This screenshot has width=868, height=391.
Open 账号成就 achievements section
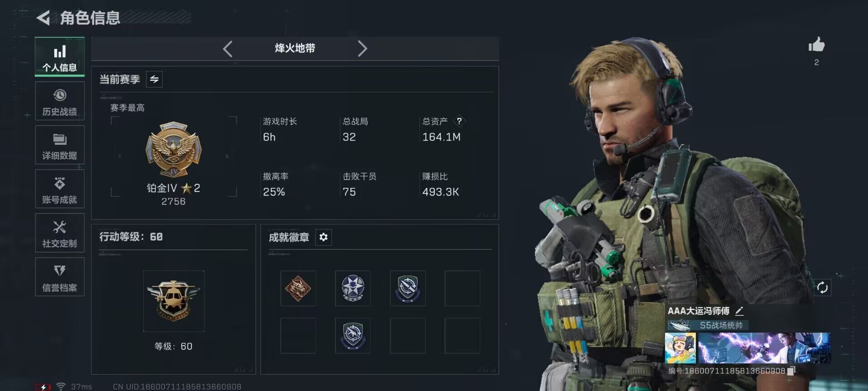(x=60, y=189)
